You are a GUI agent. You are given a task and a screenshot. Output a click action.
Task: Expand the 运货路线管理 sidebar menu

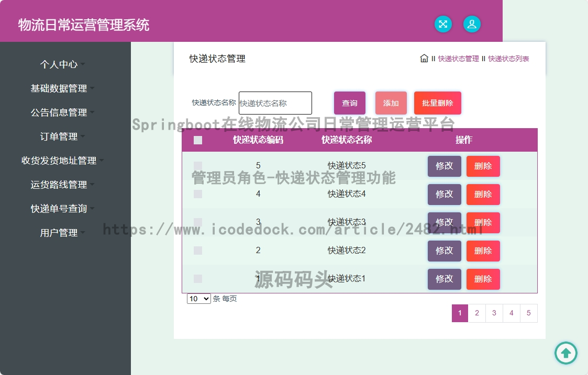[62, 184]
